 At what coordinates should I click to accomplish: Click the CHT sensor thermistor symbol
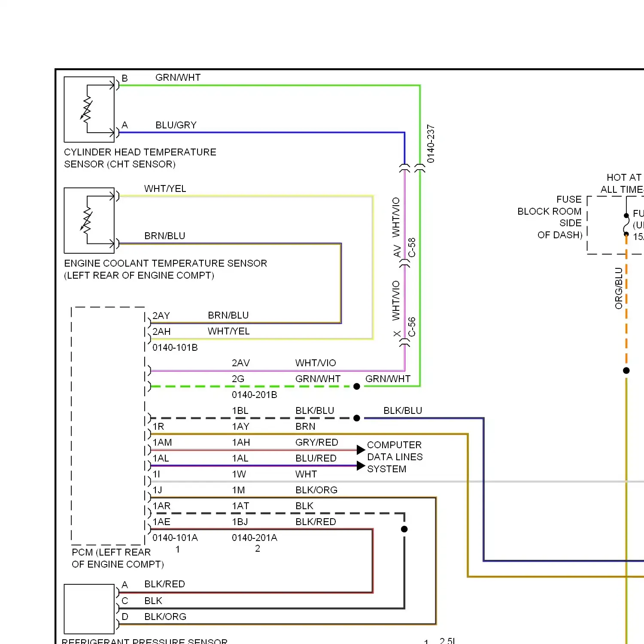pos(86,109)
